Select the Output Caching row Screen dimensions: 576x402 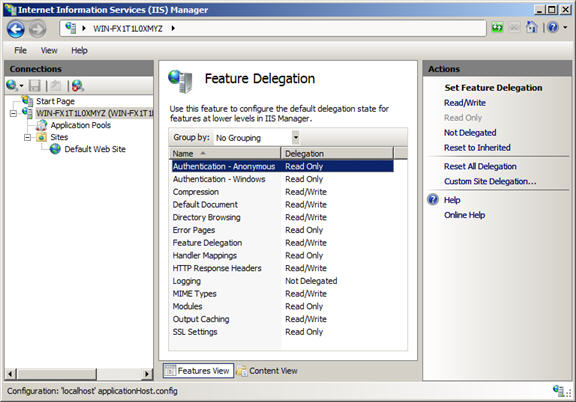282,319
